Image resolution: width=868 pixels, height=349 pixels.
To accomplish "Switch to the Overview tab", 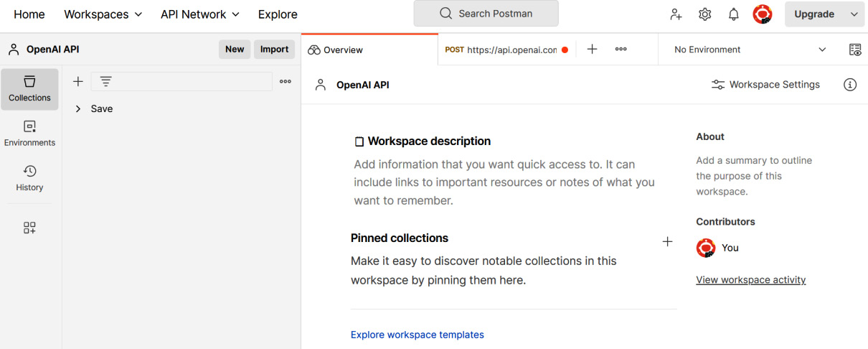I will (369, 50).
